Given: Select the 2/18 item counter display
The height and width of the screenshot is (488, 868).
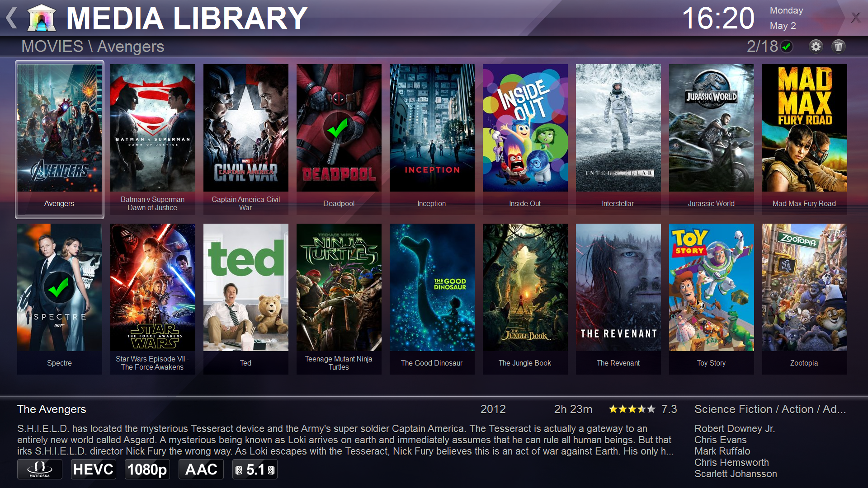Looking at the screenshot, I should coord(757,47).
